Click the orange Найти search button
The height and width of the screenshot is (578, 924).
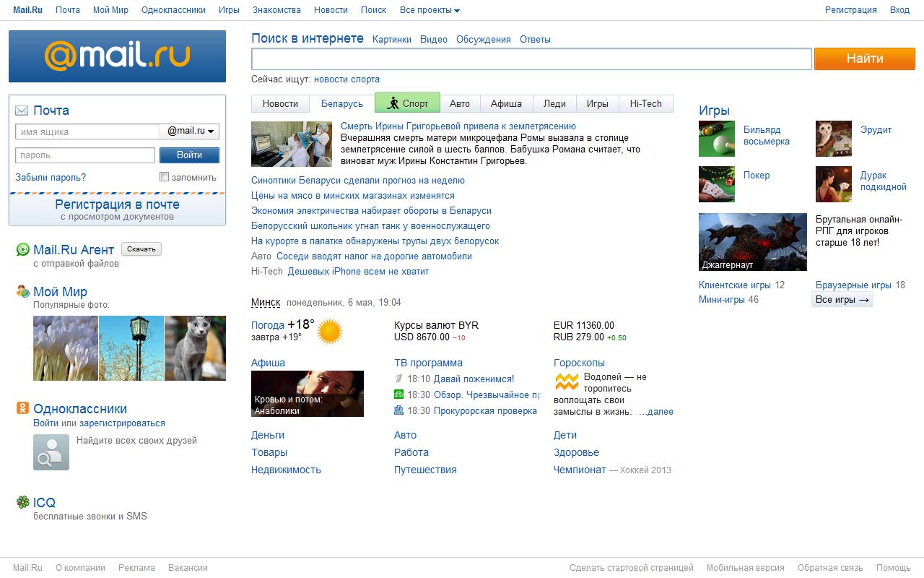pos(865,59)
